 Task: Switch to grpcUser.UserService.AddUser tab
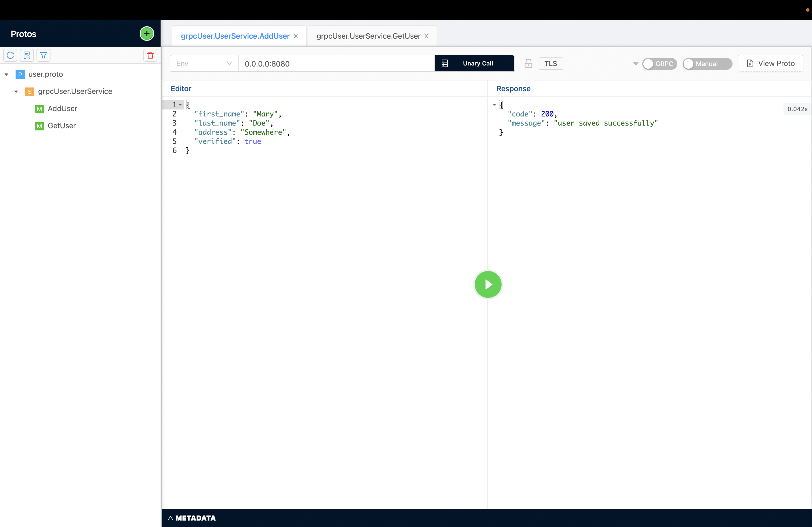point(235,35)
